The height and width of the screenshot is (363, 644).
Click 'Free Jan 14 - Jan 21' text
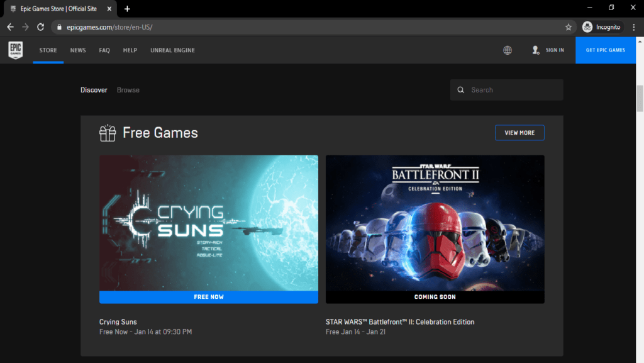[356, 332]
